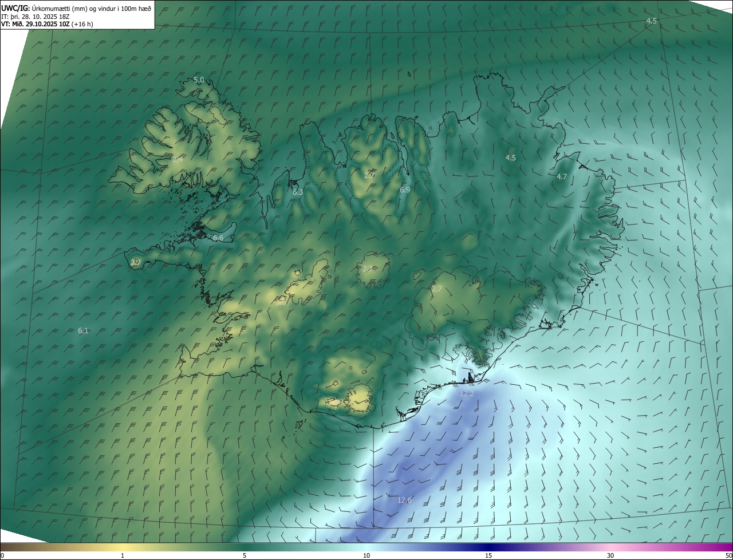The image size is (733, 560).
Task: Click the legend tick label 1
Action: point(123,555)
